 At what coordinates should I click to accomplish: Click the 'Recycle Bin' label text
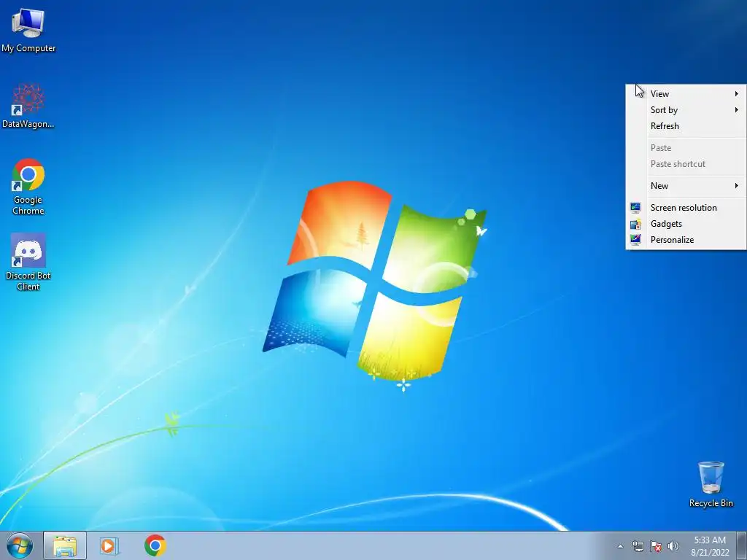[x=711, y=503]
